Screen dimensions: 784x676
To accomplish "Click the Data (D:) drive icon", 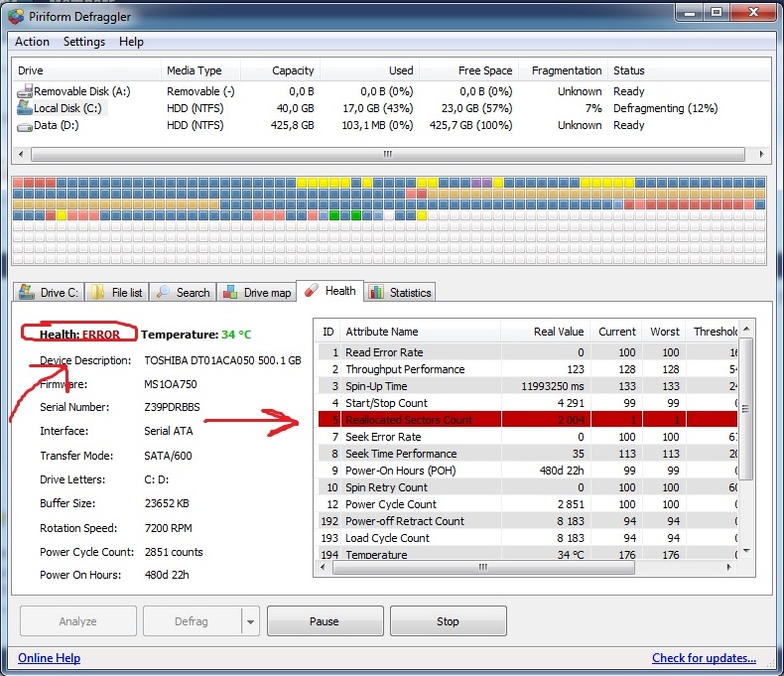I will tap(25, 127).
